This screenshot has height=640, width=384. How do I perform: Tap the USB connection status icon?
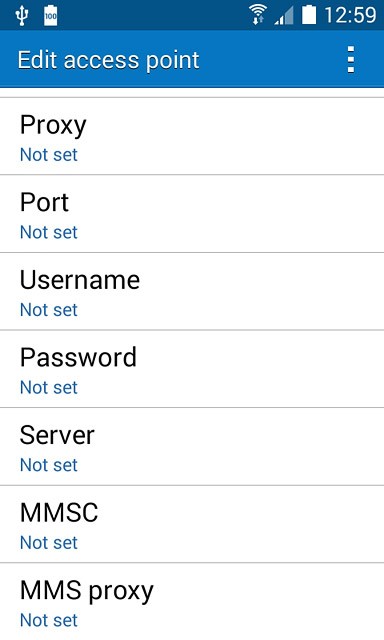tap(22, 16)
